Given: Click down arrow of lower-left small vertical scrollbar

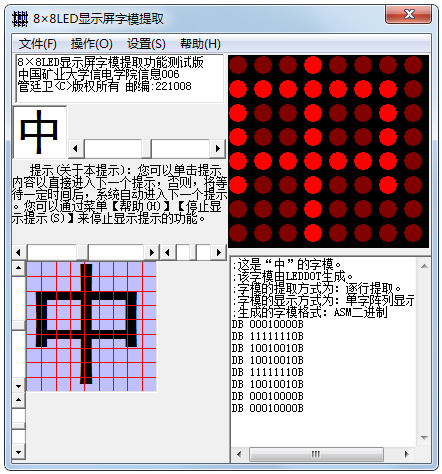Looking at the screenshot, I should 19,453.
